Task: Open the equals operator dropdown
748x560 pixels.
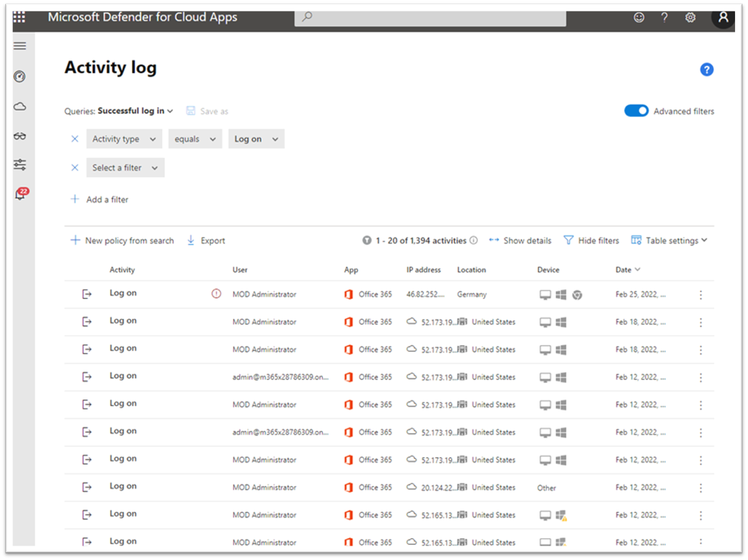Action: [x=195, y=139]
